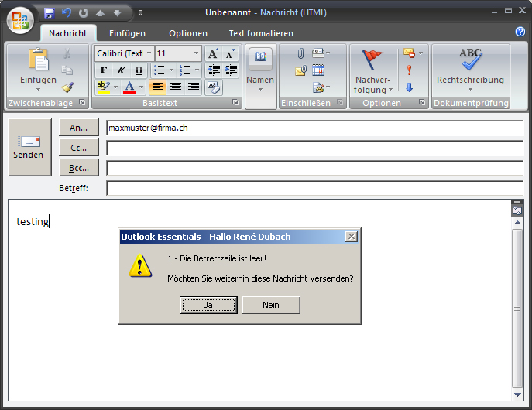
Task: Cancel sending with the Nein button
Action: click(x=271, y=305)
